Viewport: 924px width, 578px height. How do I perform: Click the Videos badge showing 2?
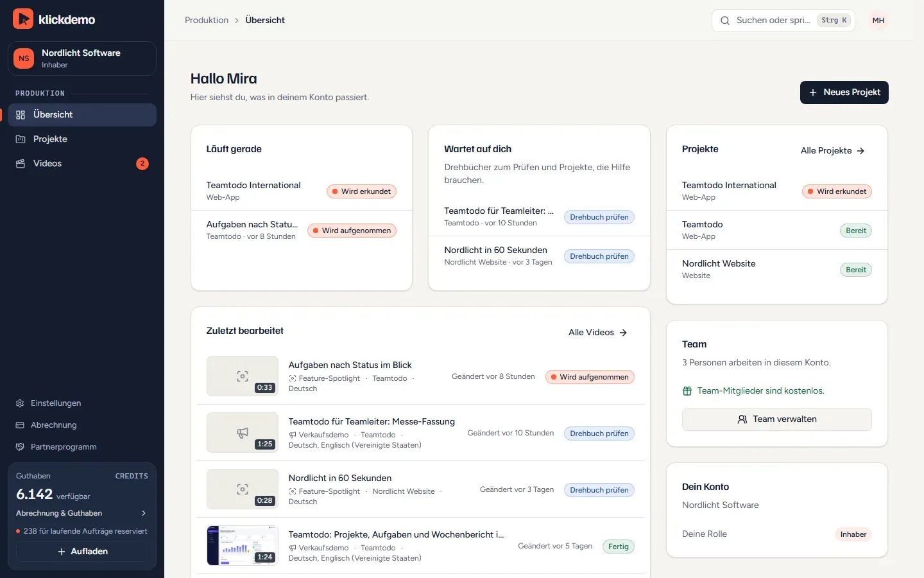[142, 164]
